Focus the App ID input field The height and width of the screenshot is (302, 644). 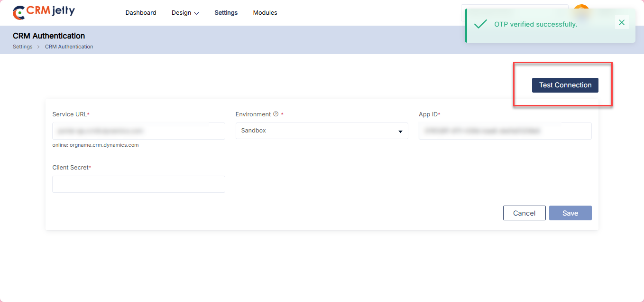coord(505,131)
